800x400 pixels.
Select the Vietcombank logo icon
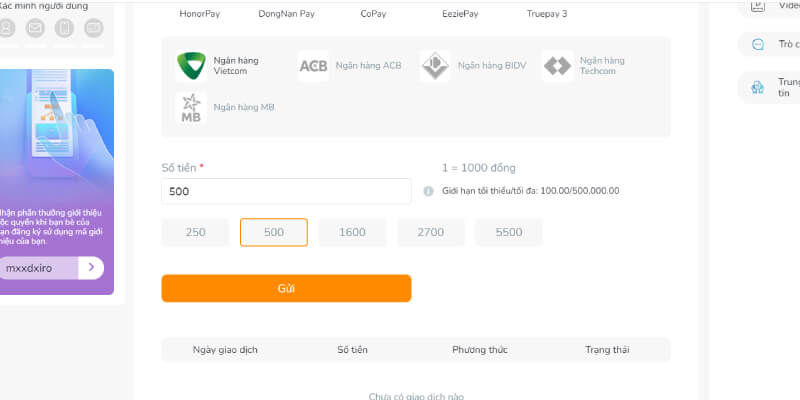point(191,66)
